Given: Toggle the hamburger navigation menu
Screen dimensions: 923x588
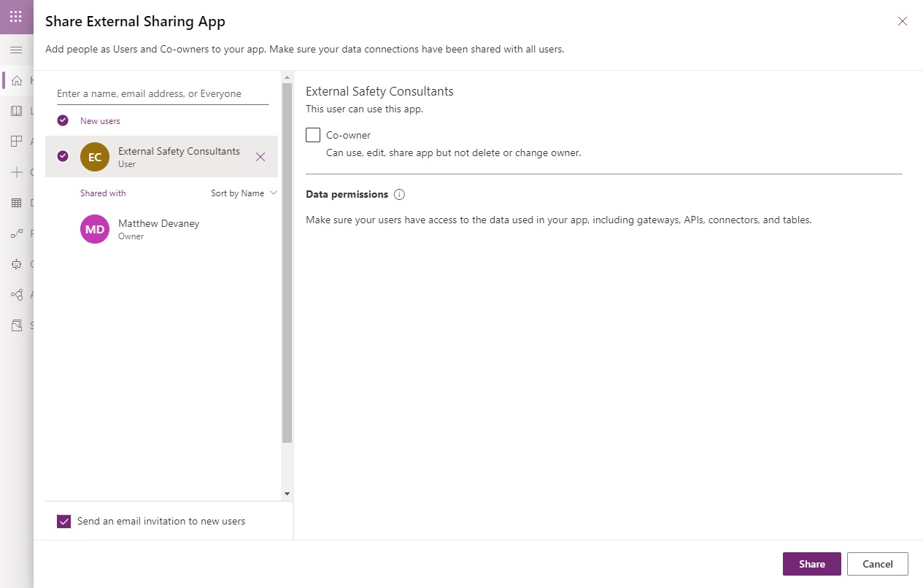Looking at the screenshot, I should pos(16,50).
